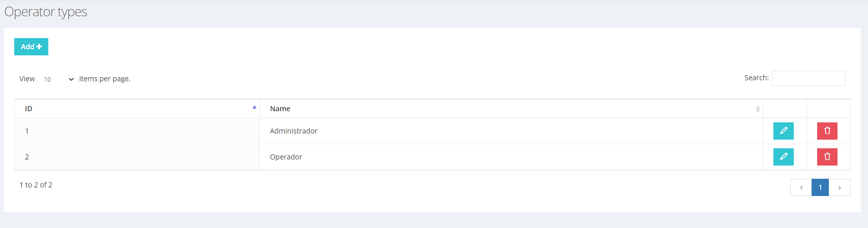Sort by ID using the ascending arrow
The image size is (868, 228).
click(254, 107)
